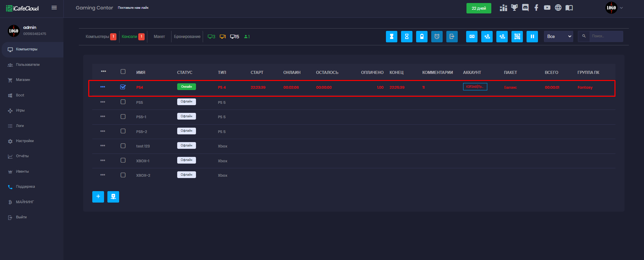Toggle the hamburger menu in header
Screen dimensions: 644x260
coord(54,8)
